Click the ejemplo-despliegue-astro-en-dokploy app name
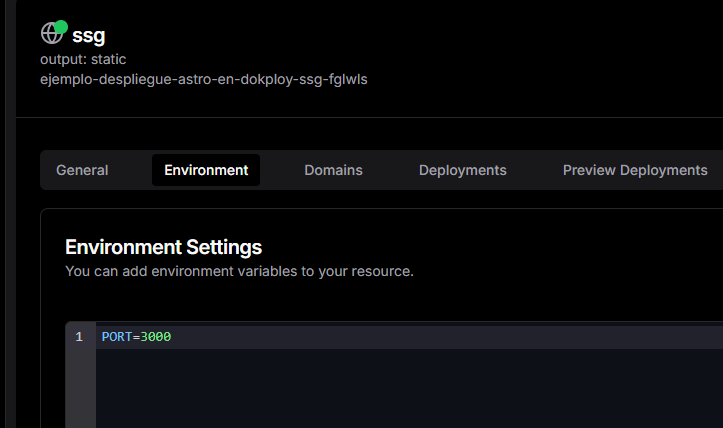 204,78
